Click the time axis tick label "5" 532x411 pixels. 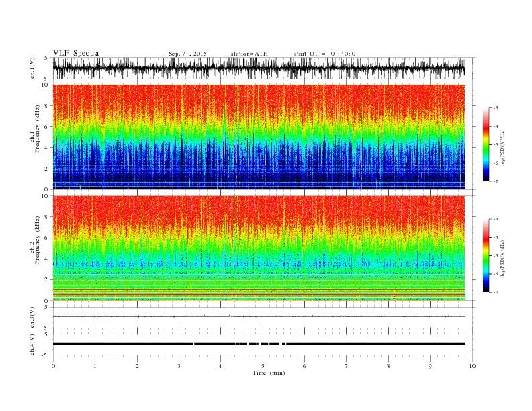263,366
